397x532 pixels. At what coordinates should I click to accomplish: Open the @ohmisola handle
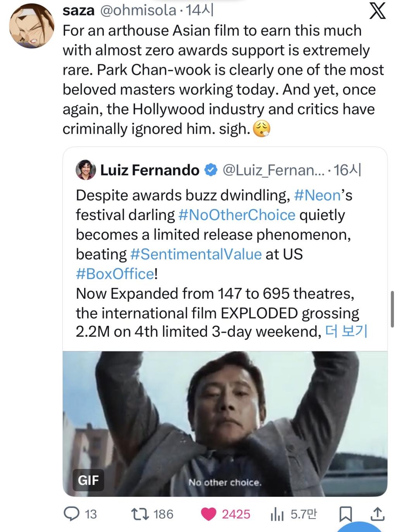point(138,10)
